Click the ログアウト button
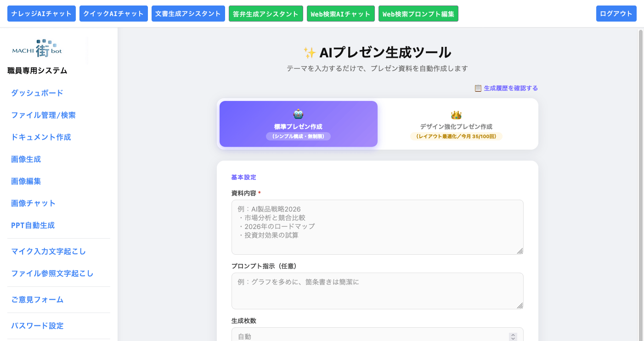Screen dimensions: 644x341 (x=616, y=14)
